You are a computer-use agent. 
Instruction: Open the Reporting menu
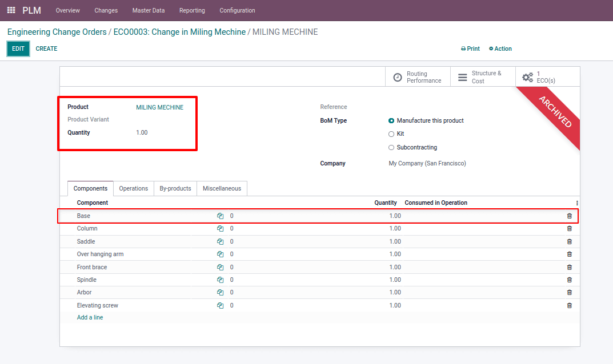pyautogui.click(x=192, y=10)
